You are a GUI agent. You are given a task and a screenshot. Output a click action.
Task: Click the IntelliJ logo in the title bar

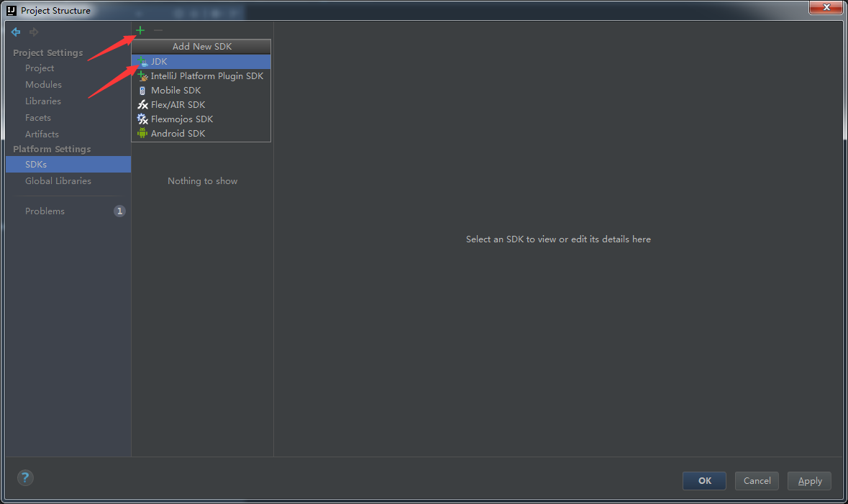pyautogui.click(x=12, y=10)
